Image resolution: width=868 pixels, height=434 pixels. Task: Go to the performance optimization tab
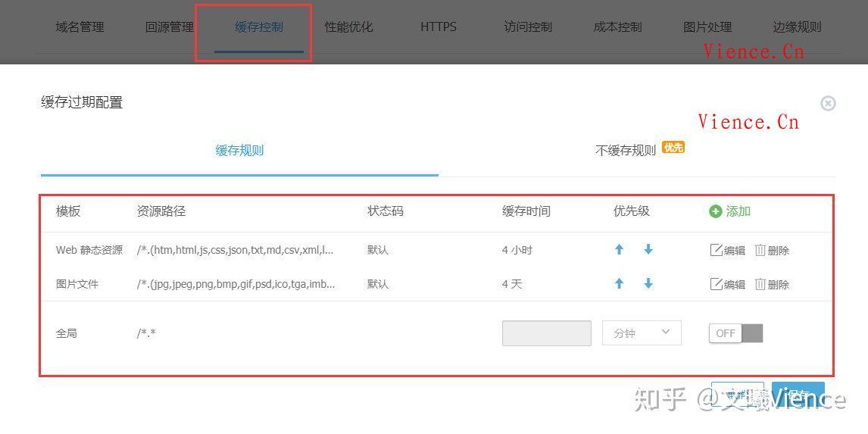point(348,27)
